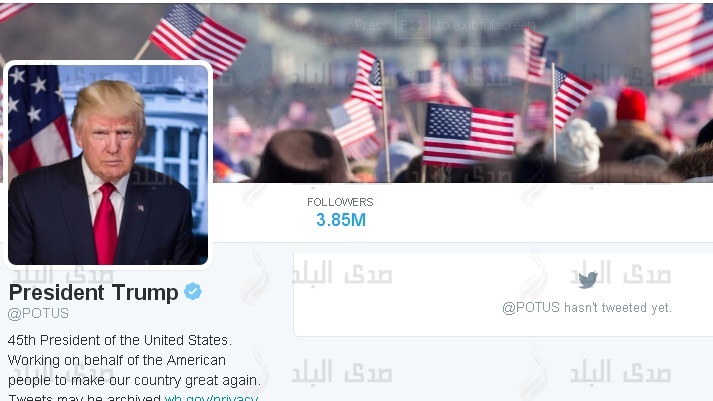Click the White House building in profile picture
713x401 pixels.
175,136
